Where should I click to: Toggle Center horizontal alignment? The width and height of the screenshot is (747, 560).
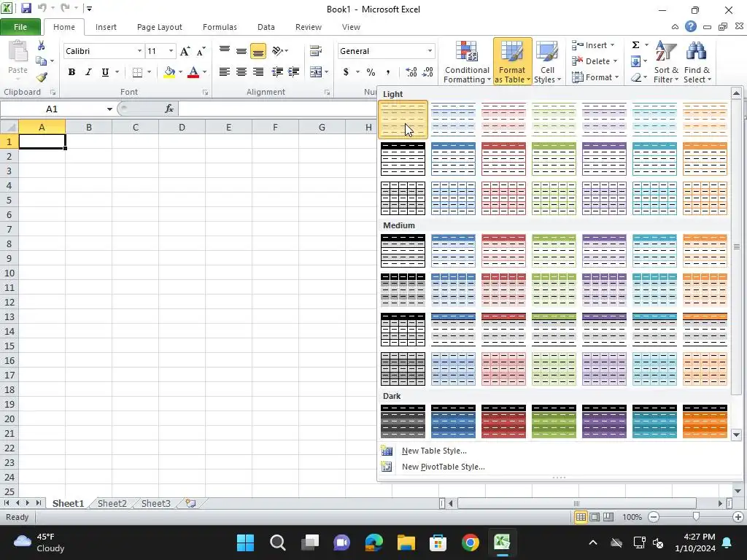pos(241,72)
